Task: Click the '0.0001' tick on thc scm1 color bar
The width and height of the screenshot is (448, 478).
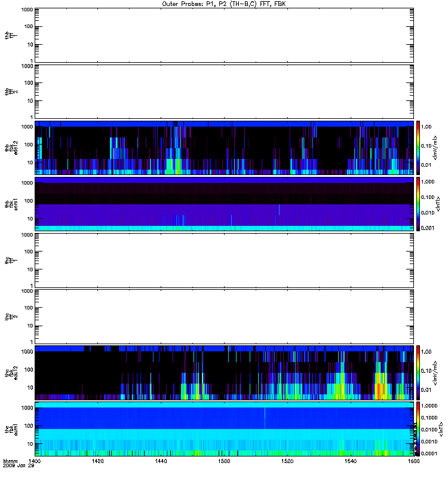Action: [429, 454]
